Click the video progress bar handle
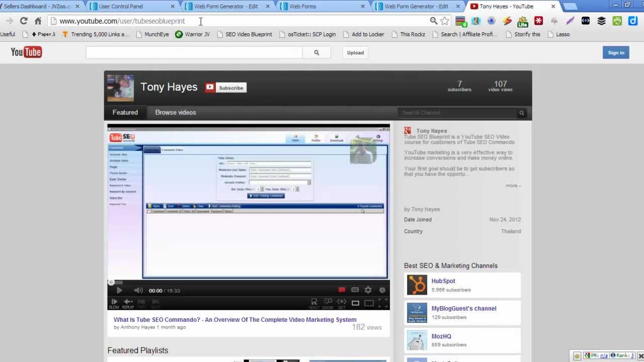The width and height of the screenshot is (644, 362). pos(111,282)
